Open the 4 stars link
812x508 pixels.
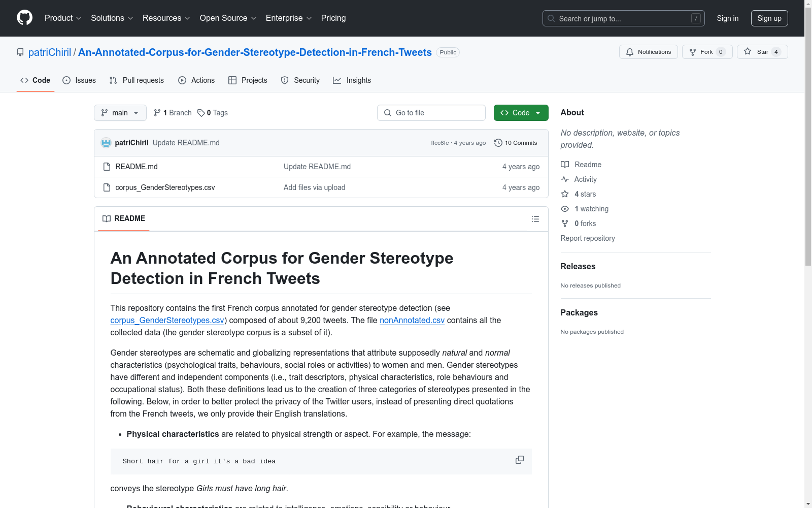click(579, 194)
